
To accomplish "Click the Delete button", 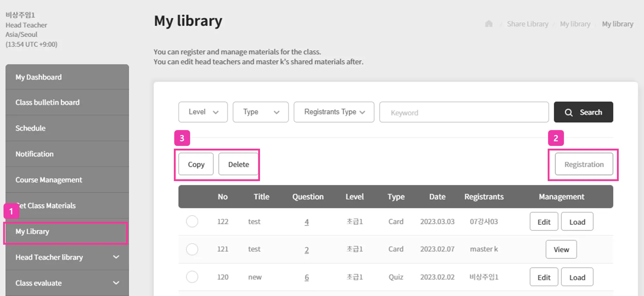I will (x=239, y=164).
